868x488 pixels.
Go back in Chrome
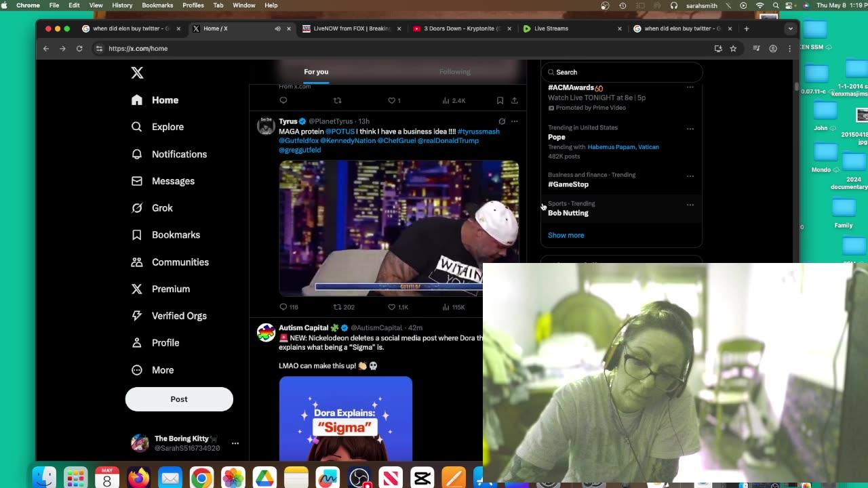click(46, 49)
